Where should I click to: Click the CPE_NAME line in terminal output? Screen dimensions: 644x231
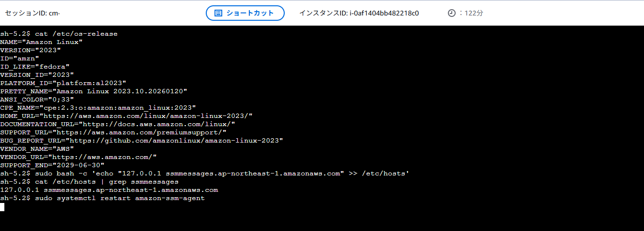tap(98, 107)
